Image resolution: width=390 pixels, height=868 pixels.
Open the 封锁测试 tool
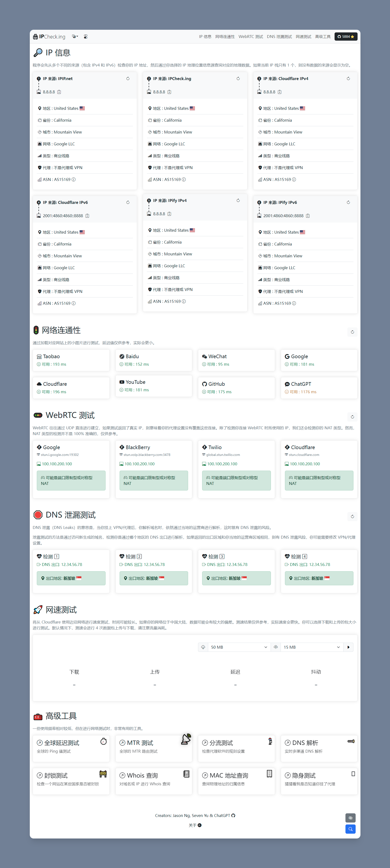click(x=71, y=781)
